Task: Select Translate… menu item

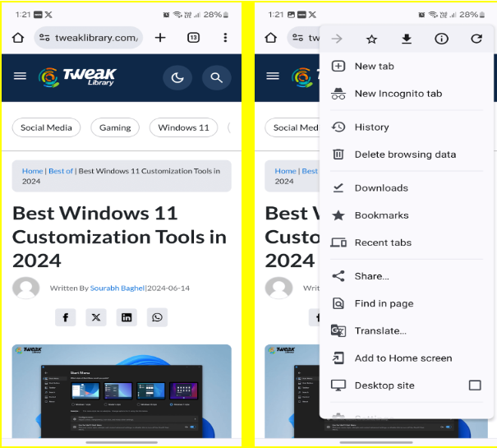Action: pyautogui.click(x=407, y=331)
